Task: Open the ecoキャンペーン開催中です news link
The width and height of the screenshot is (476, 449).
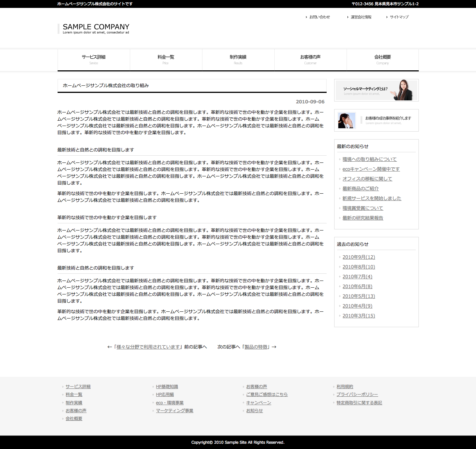Action: pyautogui.click(x=371, y=169)
